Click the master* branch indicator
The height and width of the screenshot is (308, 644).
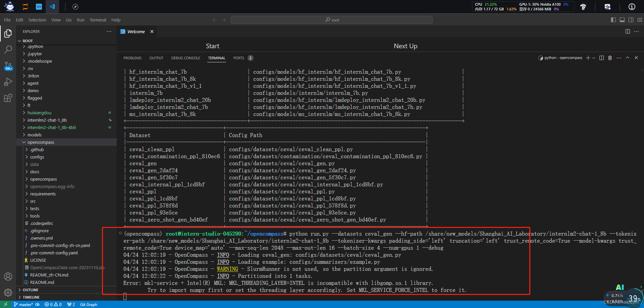(x=23, y=304)
